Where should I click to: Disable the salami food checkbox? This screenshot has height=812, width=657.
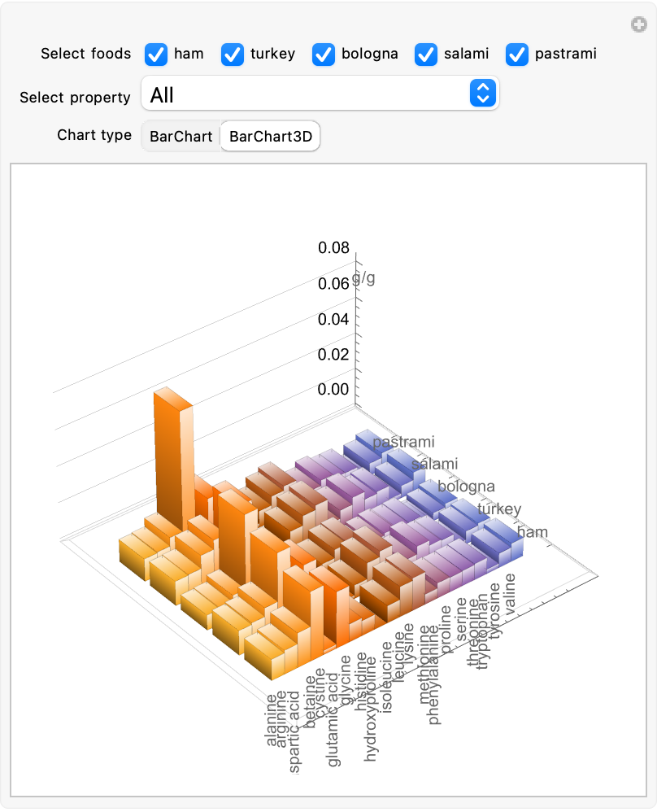pos(426,55)
